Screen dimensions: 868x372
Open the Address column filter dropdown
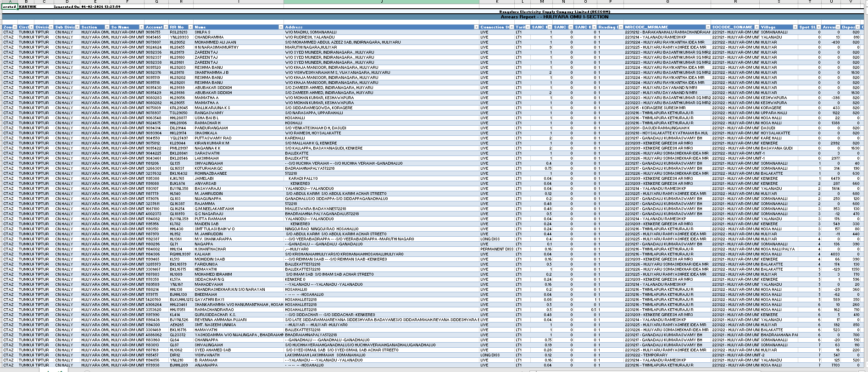coord(476,27)
